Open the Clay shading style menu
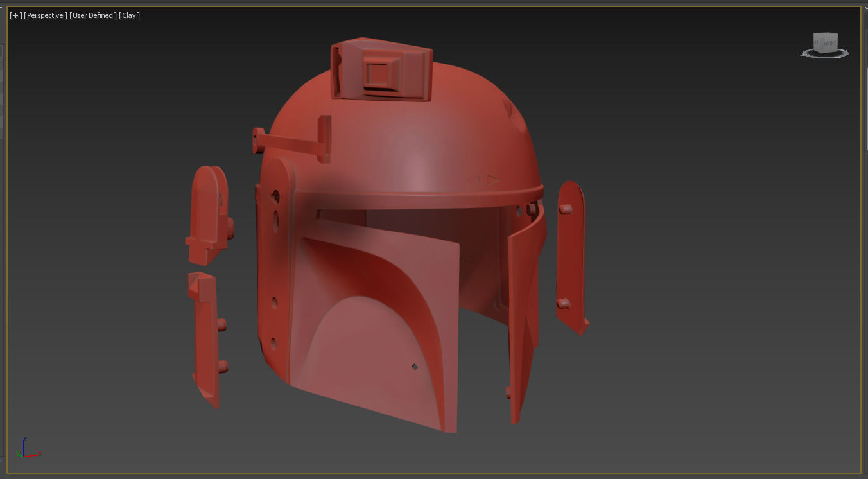The height and width of the screenshot is (479, 868). point(129,15)
